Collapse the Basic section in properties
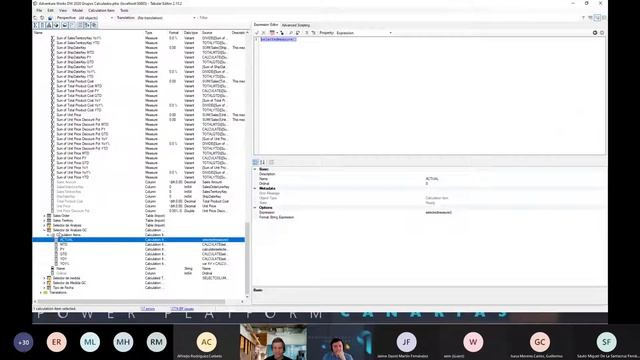Screen dimensions: 640x360 point(255,169)
